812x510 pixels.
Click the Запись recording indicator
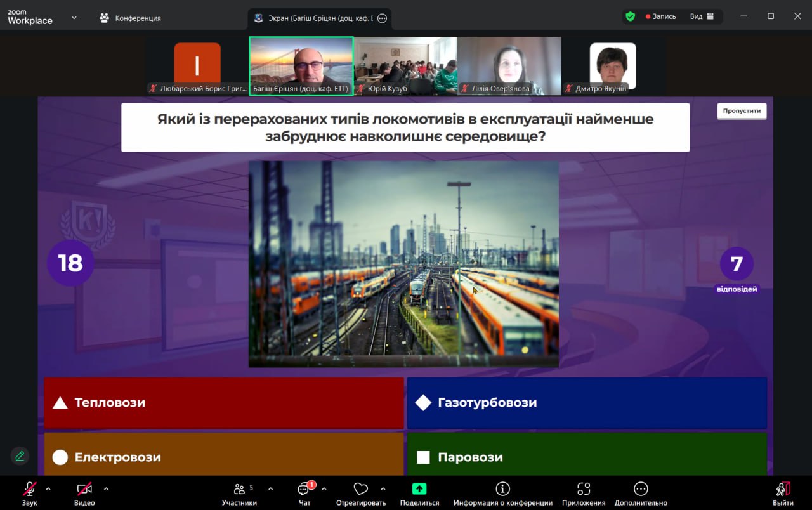(660, 16)
